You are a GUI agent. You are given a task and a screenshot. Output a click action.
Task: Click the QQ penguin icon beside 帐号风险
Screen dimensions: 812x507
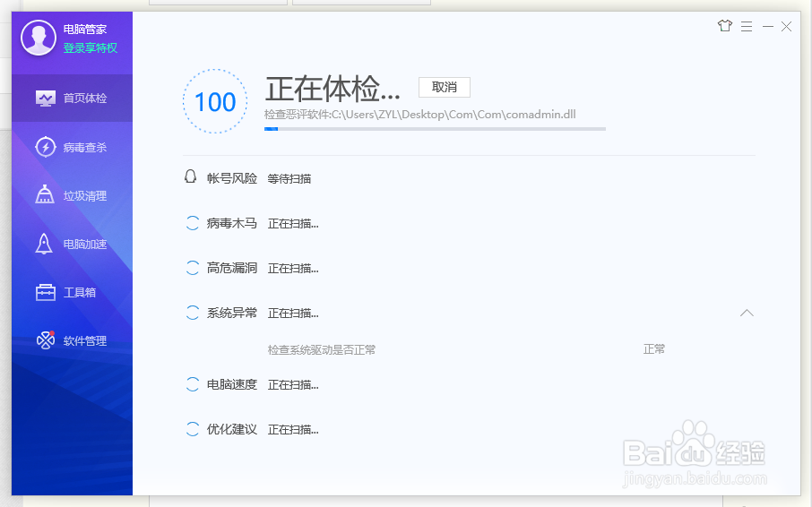click(x=191, y=177)
